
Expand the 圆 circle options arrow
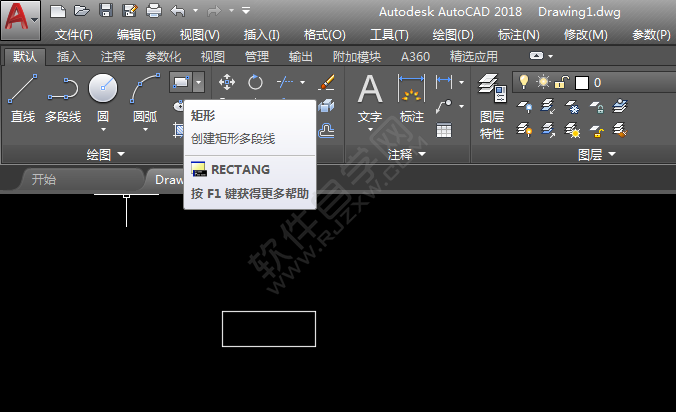coord(103,129)
